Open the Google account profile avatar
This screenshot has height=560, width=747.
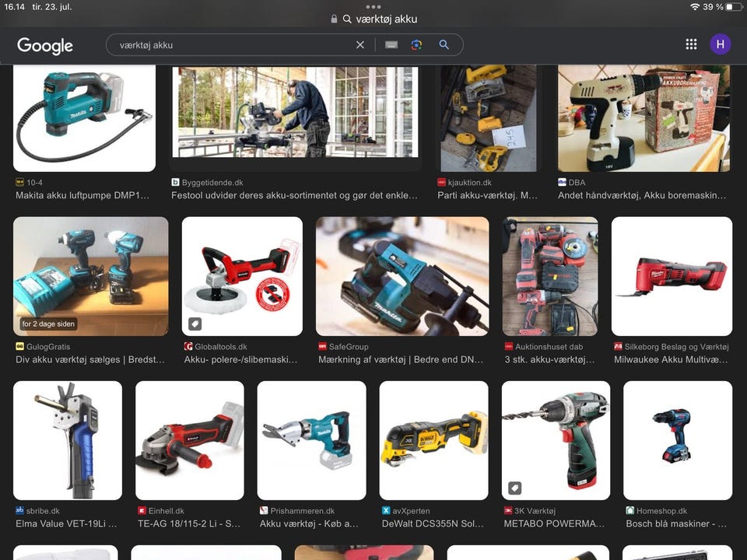[720, 44]
